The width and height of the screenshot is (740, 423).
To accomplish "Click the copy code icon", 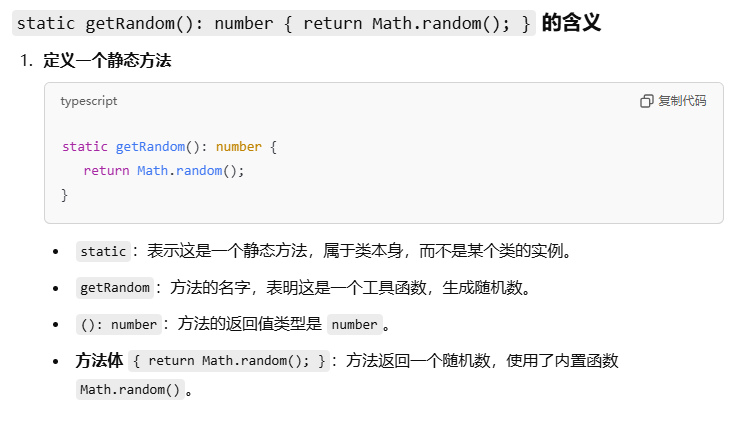I will pos(647,101).
